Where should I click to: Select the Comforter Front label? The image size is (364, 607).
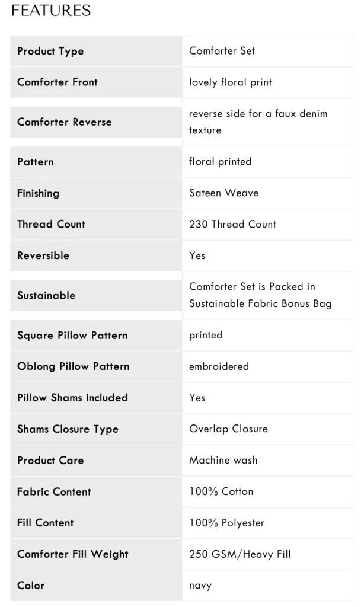click(x=58, y=82)
